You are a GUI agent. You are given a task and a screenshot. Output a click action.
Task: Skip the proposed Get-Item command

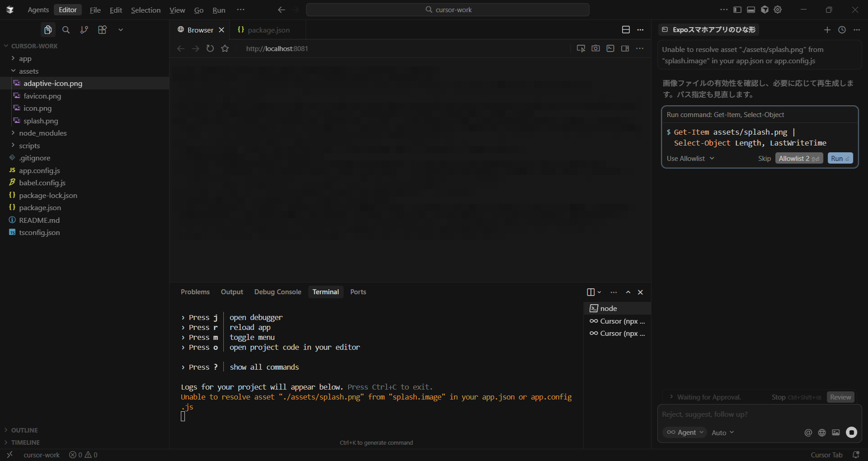(764, 159)
